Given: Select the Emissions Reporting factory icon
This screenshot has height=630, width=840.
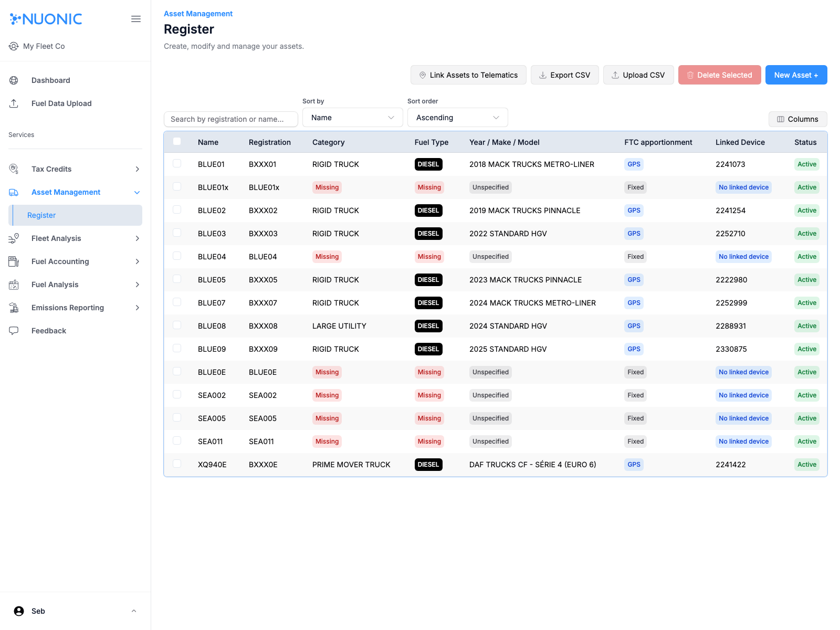Looking at the screenshot, I should (13, 307).
